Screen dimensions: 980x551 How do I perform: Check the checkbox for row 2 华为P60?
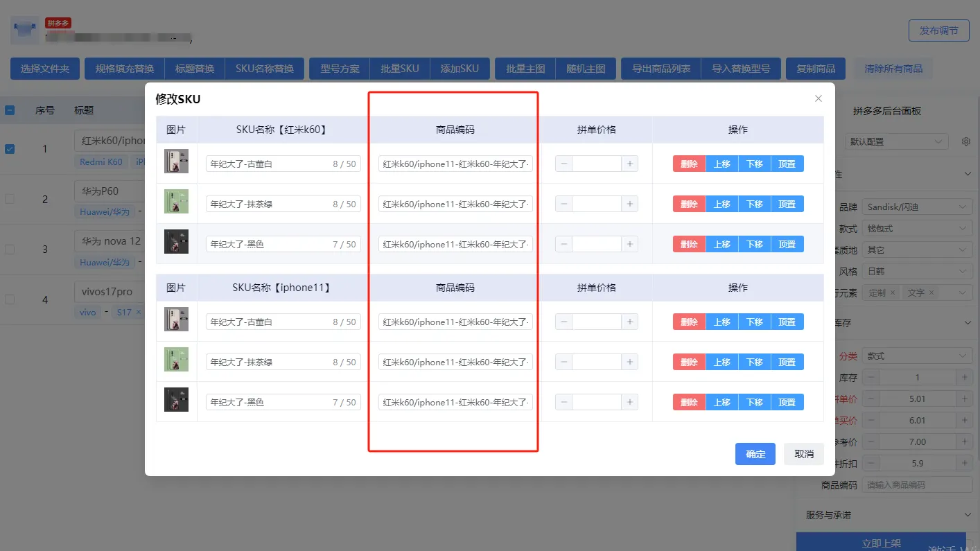click(x=10, y=199)
